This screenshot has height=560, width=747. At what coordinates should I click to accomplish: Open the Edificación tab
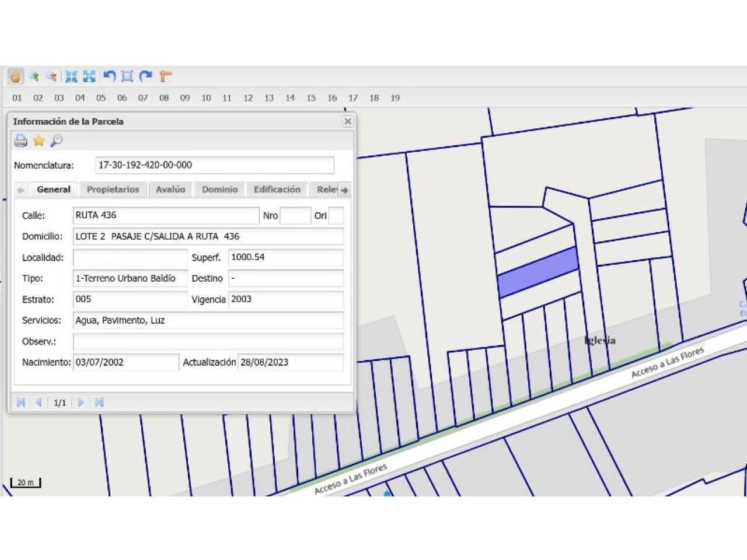[277, 190]
